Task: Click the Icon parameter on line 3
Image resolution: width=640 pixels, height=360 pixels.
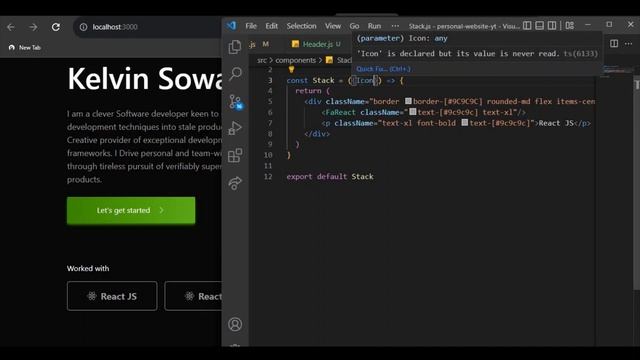Action: coord(365,80)
